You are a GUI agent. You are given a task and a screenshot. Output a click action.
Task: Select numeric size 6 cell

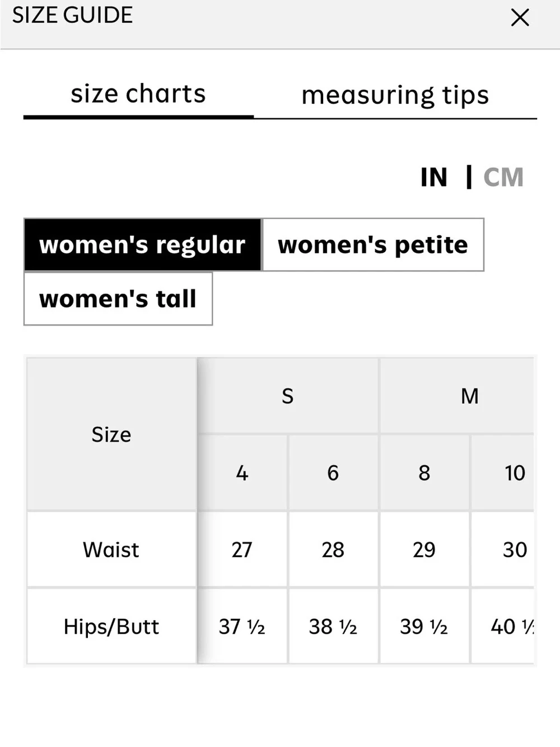[333, 472]
